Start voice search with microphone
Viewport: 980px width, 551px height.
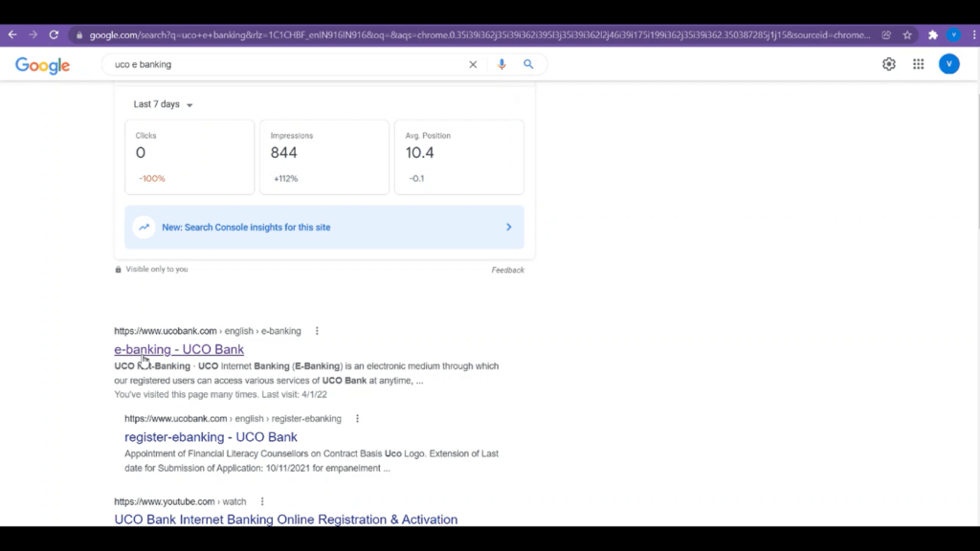501,64
